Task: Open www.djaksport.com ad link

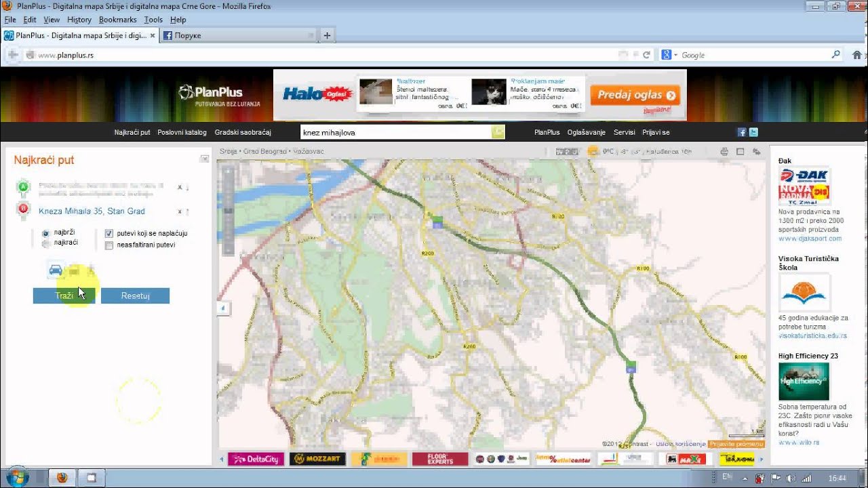Action: point(810,239)
